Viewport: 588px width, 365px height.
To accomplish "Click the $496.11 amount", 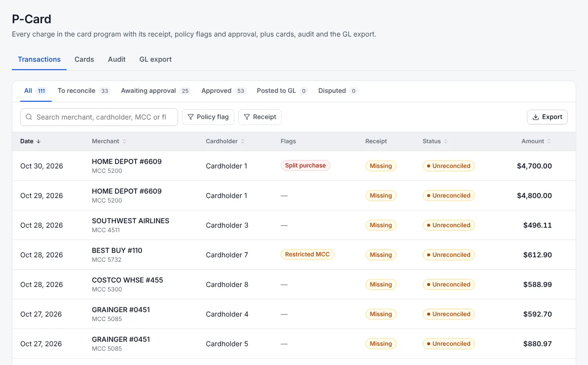I will 537,225.
